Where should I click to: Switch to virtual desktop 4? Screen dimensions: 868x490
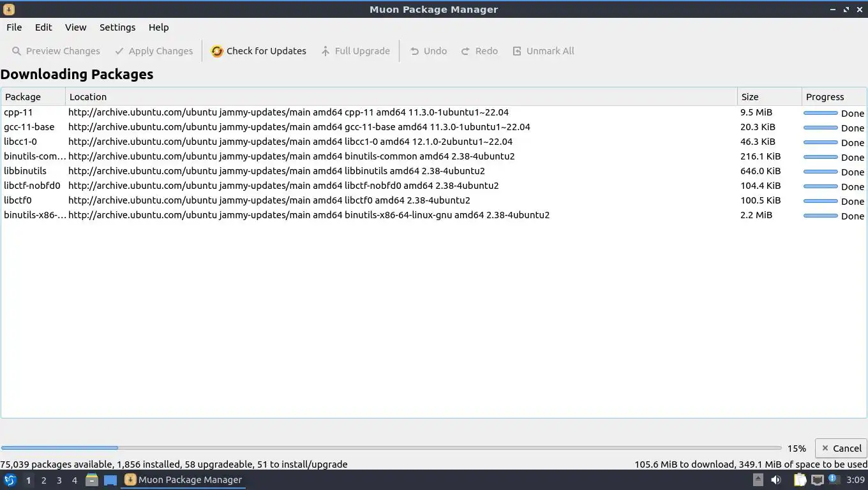click(74, 480)
